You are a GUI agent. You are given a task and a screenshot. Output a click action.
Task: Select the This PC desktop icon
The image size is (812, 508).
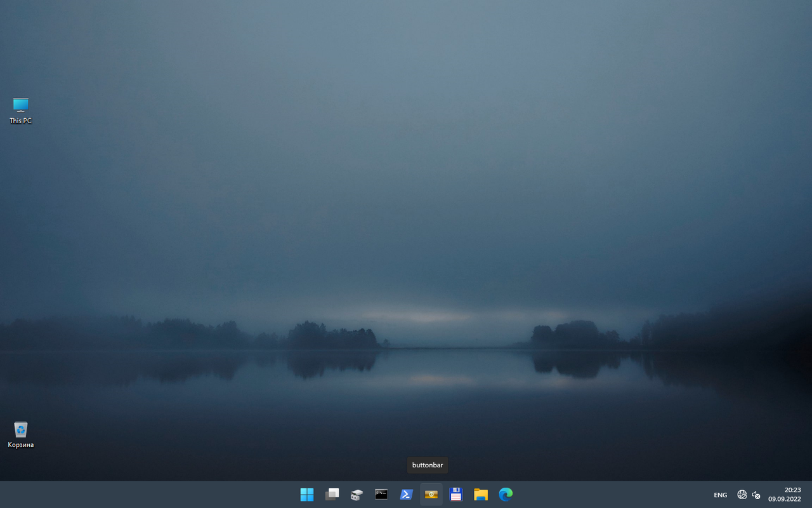click(x=20, y=110)
